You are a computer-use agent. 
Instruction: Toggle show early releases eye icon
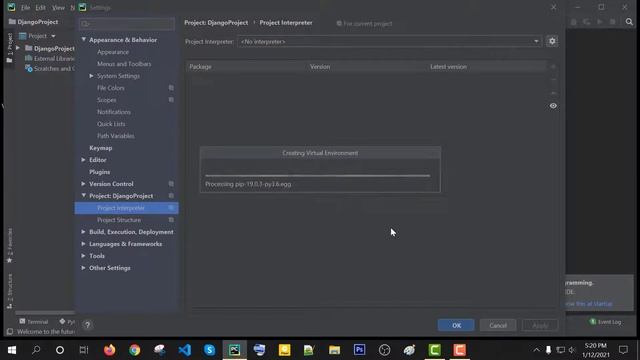point(553,106)
